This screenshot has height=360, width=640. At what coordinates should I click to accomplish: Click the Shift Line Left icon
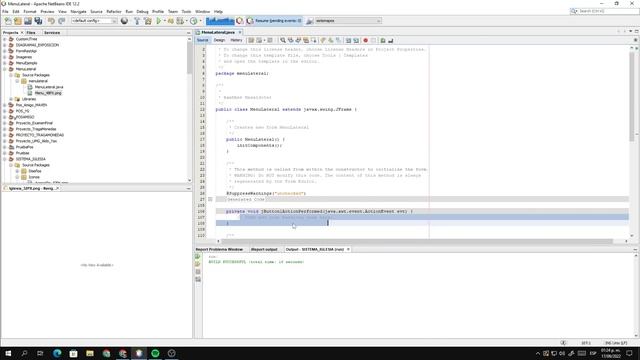tap(348, 40)
